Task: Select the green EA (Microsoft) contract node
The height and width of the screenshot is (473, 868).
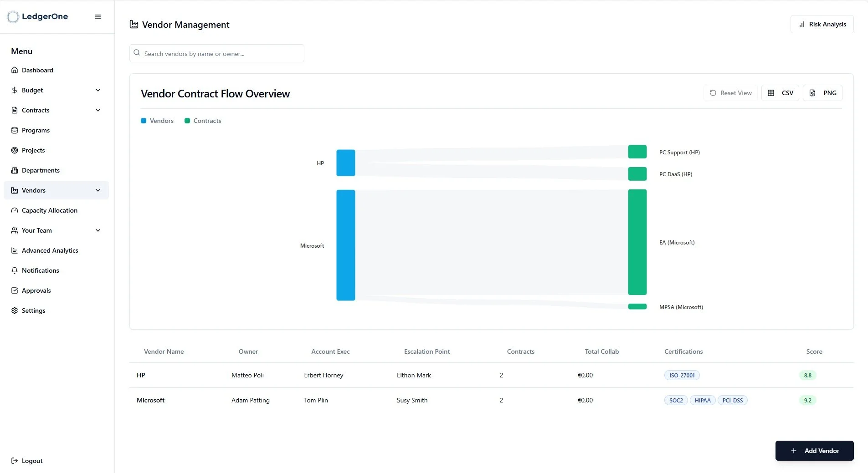Action: click(637, 242)
